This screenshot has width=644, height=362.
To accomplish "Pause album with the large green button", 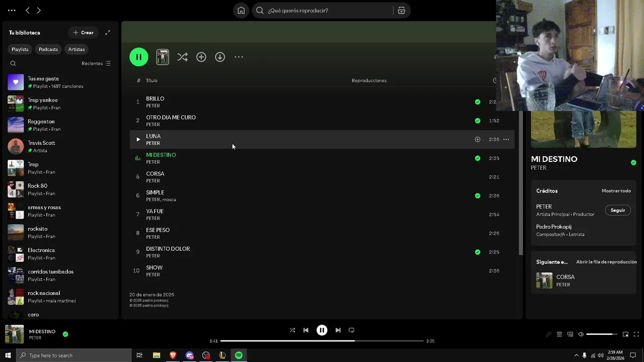I will pos(139,57).
